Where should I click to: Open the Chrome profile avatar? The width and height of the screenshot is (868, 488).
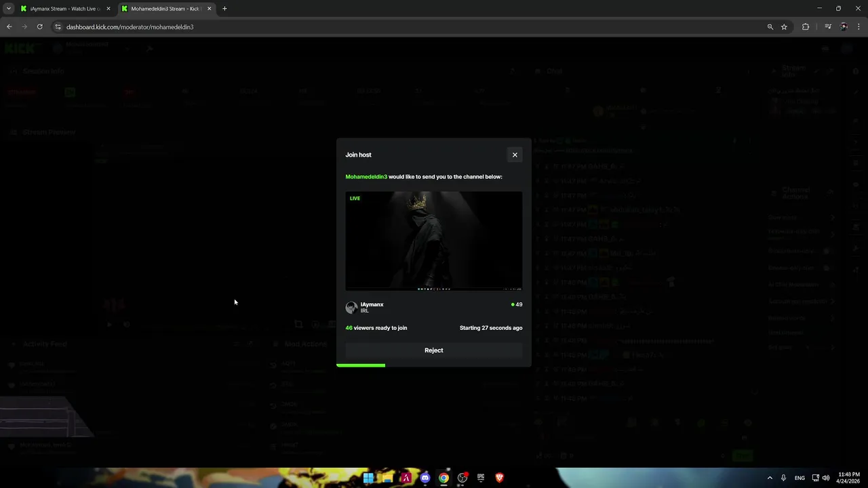coord(844,27)
